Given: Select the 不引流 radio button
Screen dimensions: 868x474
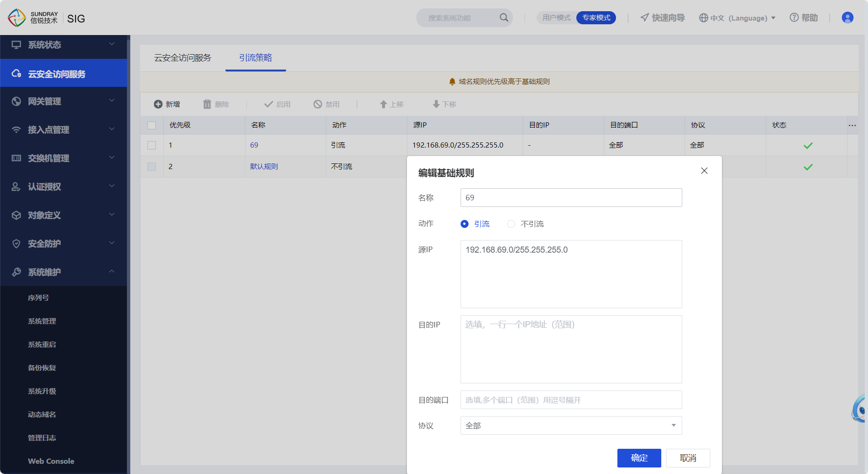Looking at the screenshot, I should (x=511, y=224).
